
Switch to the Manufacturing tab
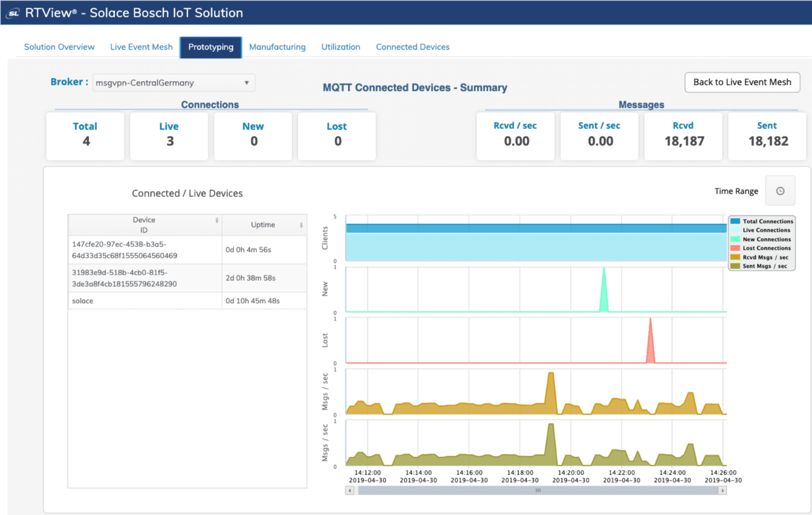tap(277, 47)
